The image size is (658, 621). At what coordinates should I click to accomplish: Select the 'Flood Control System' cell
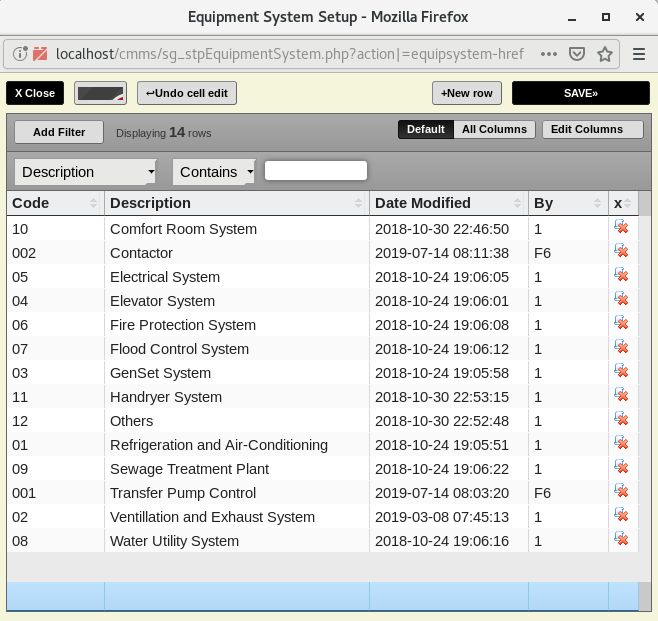[237, 349]
